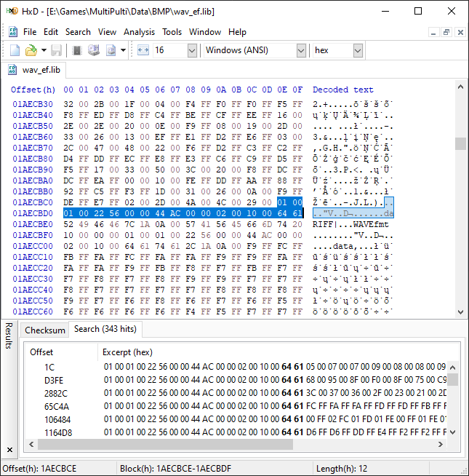The width and height of the screenshot is (469, 476).
Task: Open the hex offset base dropdown
Action: [x=358, y=50]
